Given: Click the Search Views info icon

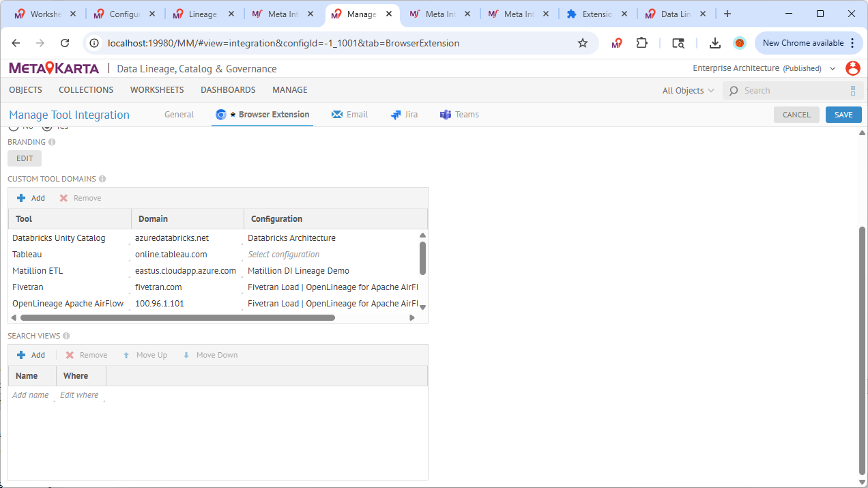Looking at the screenshot, I should tap(66, 336).
